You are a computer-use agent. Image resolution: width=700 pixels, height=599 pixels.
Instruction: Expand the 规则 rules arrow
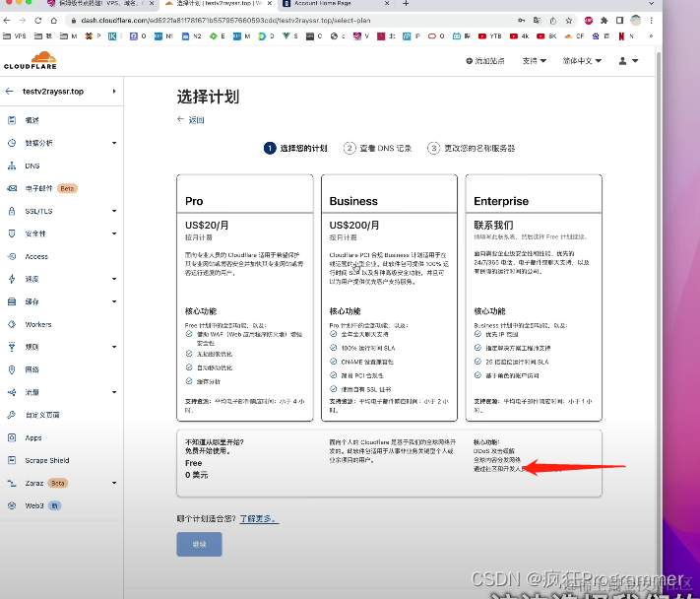tap(114, 347)
